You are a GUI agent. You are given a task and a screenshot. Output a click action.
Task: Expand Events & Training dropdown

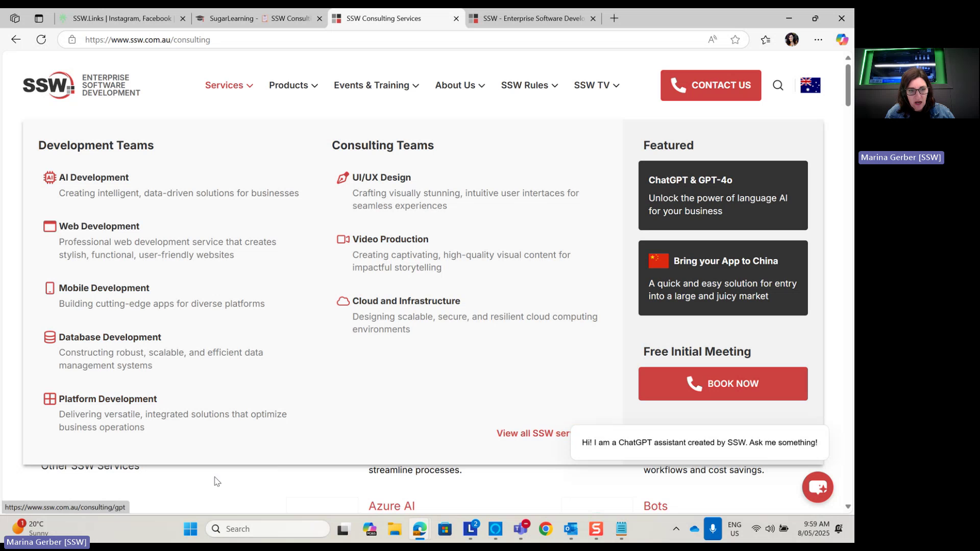click(x=376, y=85)
